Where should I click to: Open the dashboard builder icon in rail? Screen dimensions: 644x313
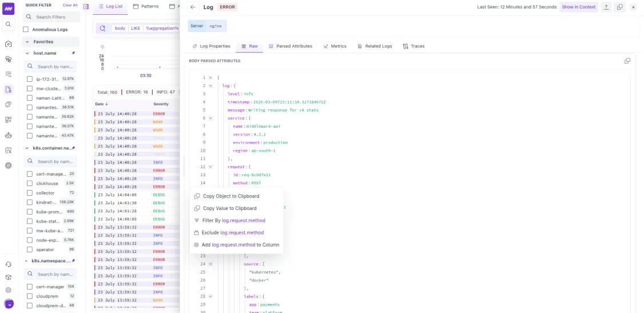[x=8, y=120]
